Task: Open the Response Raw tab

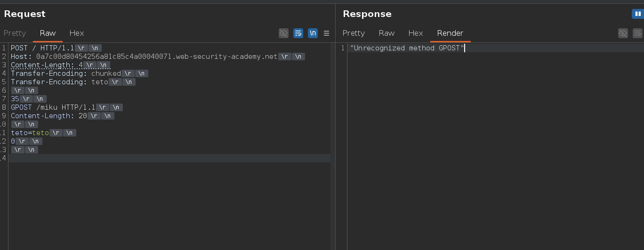Action: [x=386, y=33]
